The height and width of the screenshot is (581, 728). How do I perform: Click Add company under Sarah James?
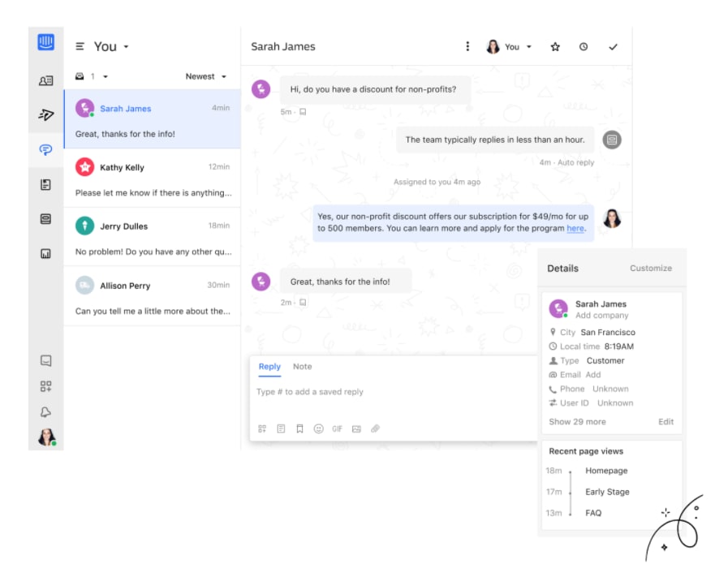[x=601, y=316]
